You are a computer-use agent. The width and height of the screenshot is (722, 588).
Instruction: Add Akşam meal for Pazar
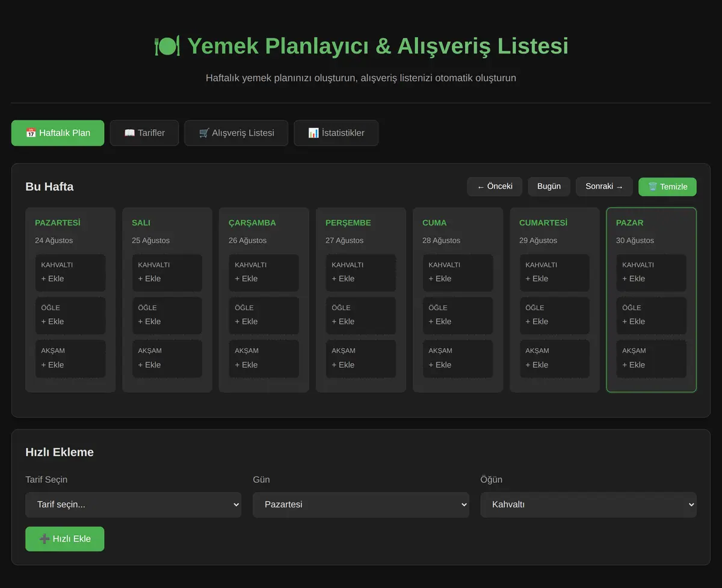[x=652, y=359]
